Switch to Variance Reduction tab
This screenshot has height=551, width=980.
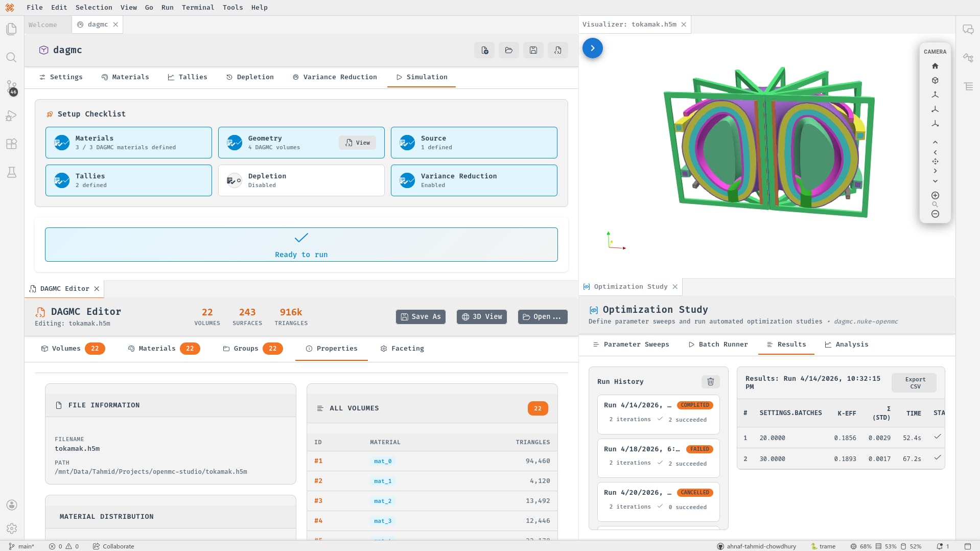pos(335,77)
